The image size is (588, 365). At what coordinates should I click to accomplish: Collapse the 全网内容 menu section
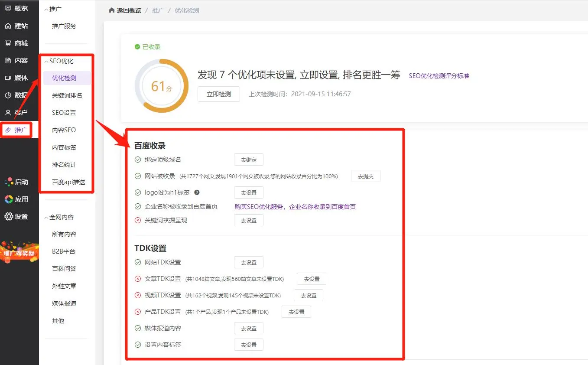point(46,217)
